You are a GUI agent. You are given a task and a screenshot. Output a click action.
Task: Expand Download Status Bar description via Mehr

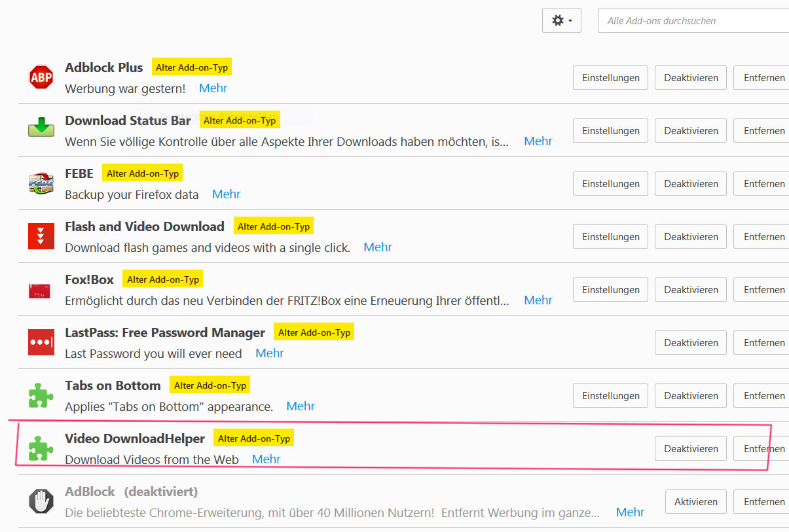[538, 141]
